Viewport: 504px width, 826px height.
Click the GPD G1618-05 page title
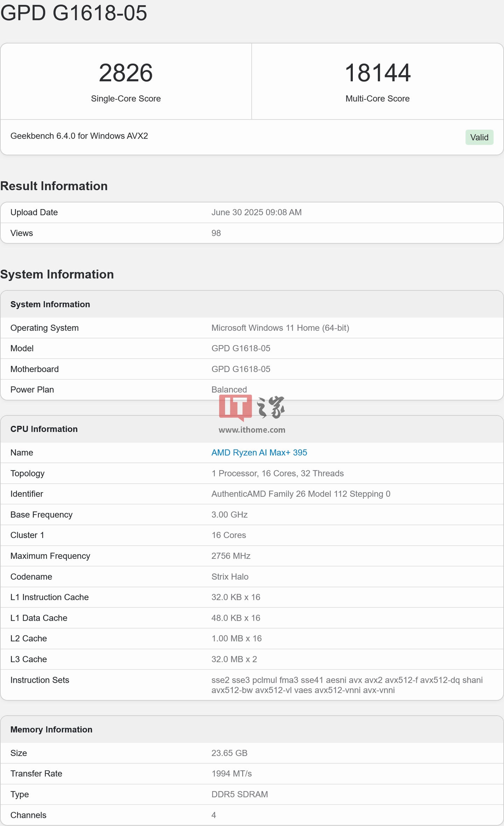pyautogui.click(x=74, y=13)
